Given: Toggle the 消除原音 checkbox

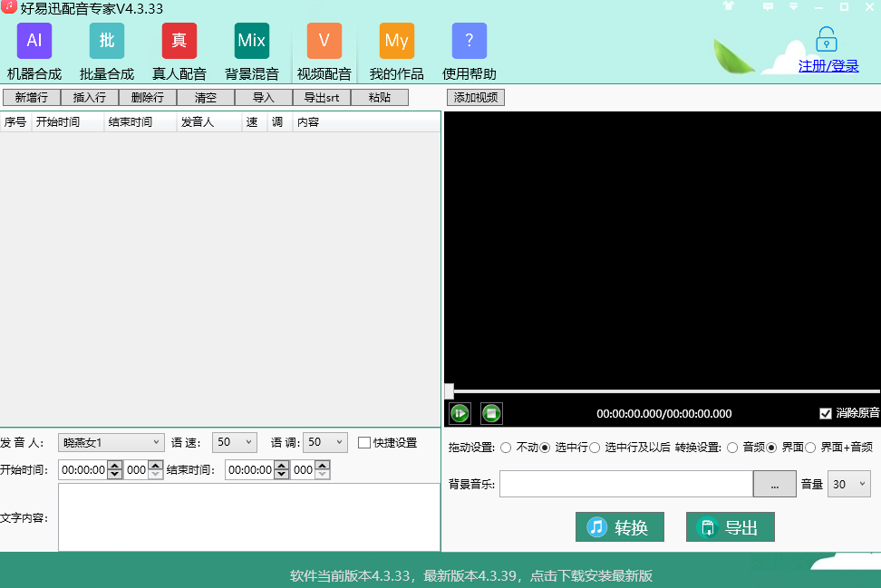Looking at the screenshot, I should coord(825,414).
